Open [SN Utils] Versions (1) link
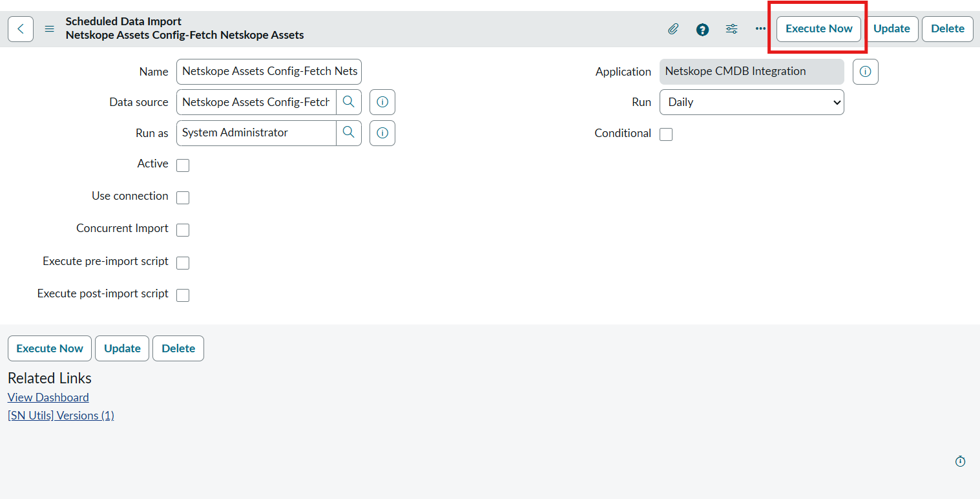Screen dimensions: 980x499 (61, 416)
